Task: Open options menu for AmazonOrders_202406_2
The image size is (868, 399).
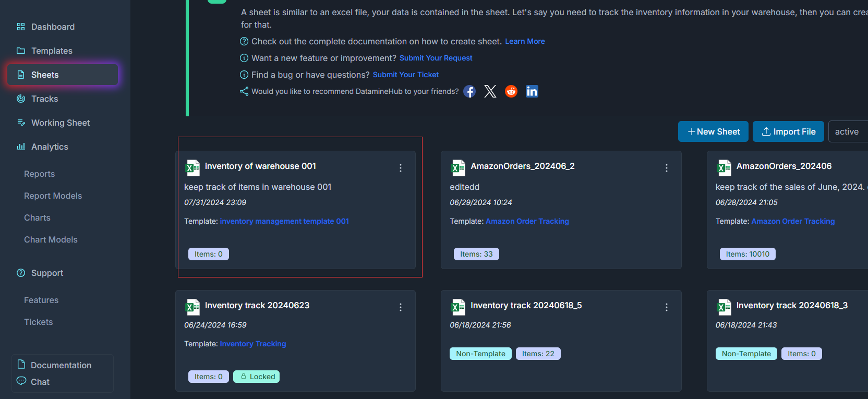Action: (x=667, y=168)
